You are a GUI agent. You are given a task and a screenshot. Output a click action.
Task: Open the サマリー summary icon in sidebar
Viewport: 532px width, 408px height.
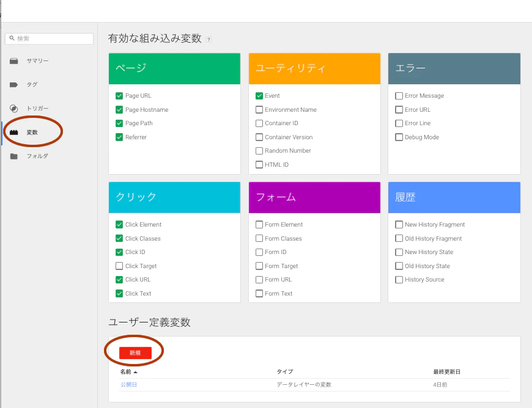(13, 61)
